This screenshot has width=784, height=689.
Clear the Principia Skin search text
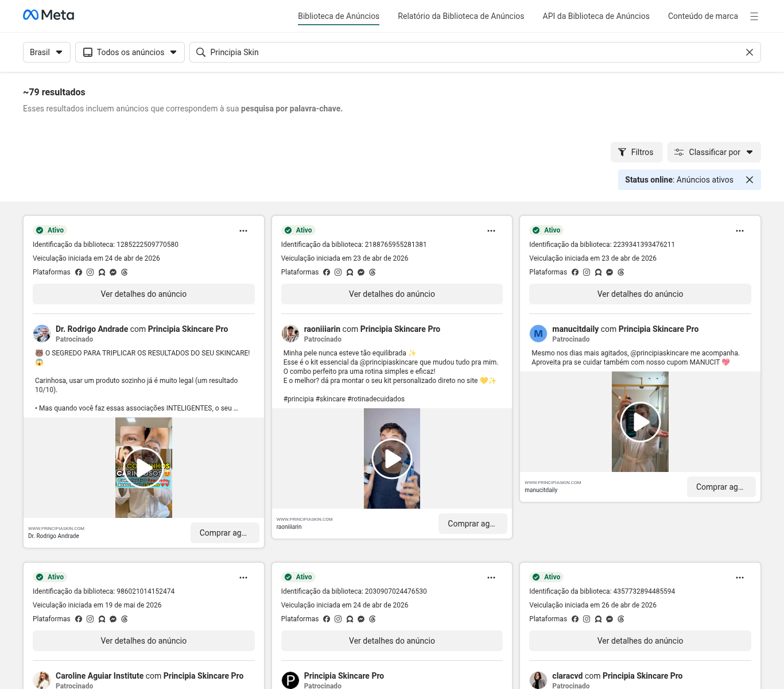click(749, 52)
